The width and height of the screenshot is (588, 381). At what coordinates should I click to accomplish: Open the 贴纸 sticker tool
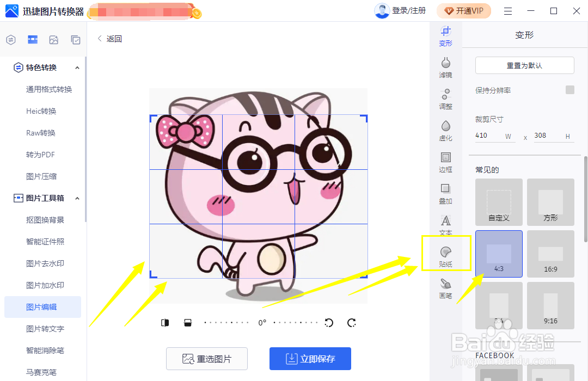pyautogui.click(x=445, y=257)
